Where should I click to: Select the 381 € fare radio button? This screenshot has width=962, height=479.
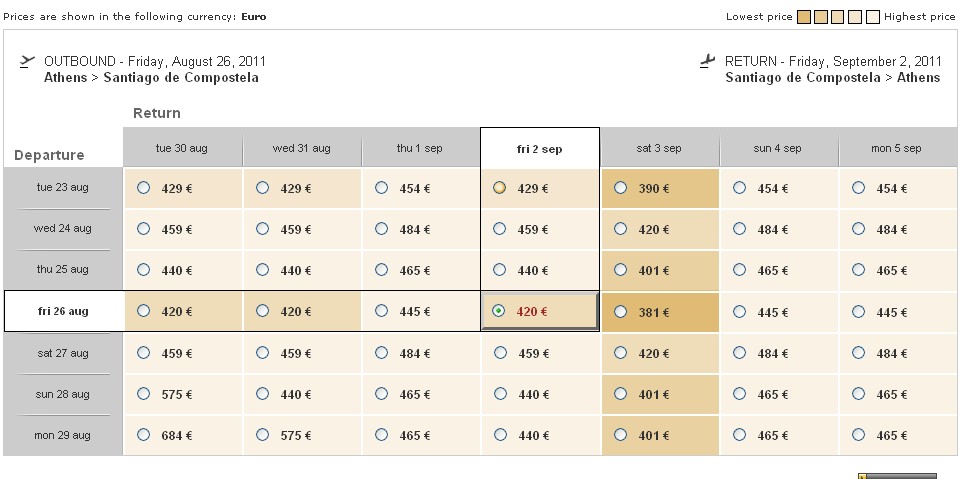(621, 311)
